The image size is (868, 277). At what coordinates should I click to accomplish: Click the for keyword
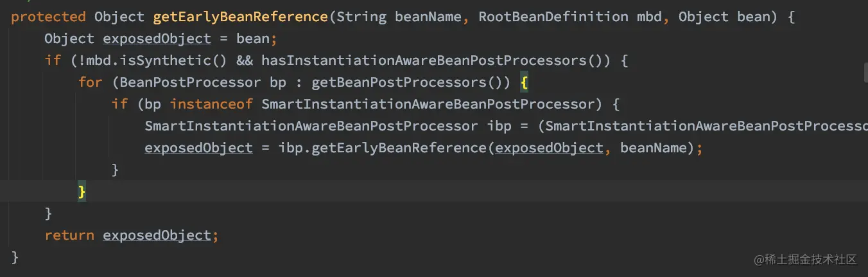(90, 82)
